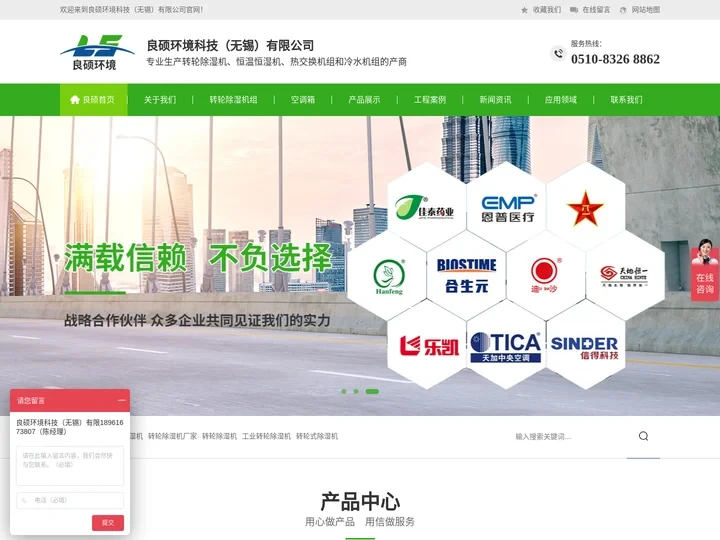This screenshot has width=720, height=540.
Task: Click the 迪沙 red circle logo
Action: coord(545,276)
